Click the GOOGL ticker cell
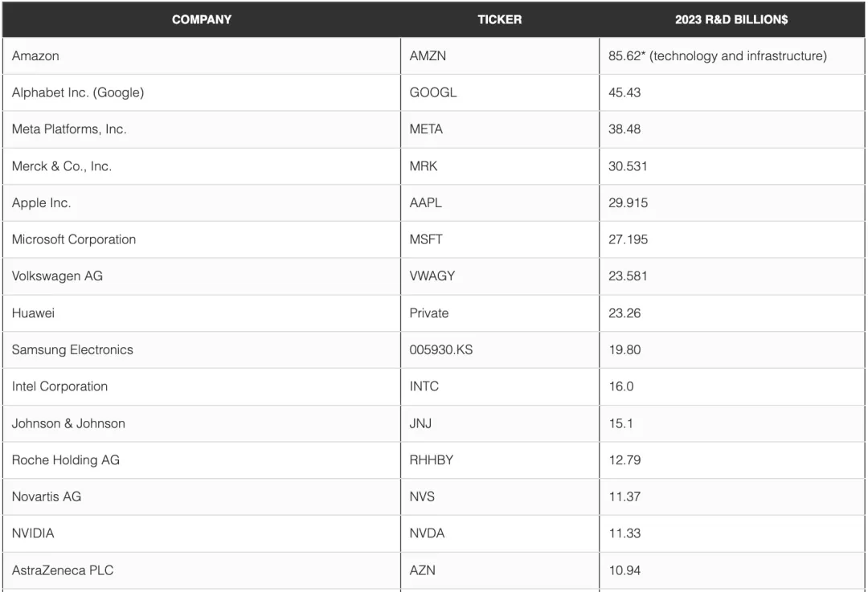 pyautogui.click(x=500, y=92)
